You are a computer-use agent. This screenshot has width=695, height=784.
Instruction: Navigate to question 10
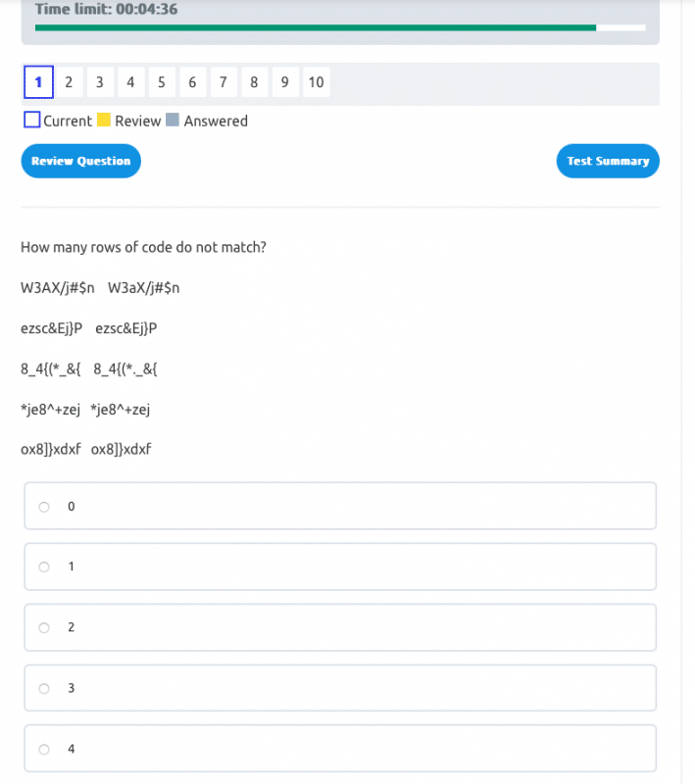click(316, 82)
